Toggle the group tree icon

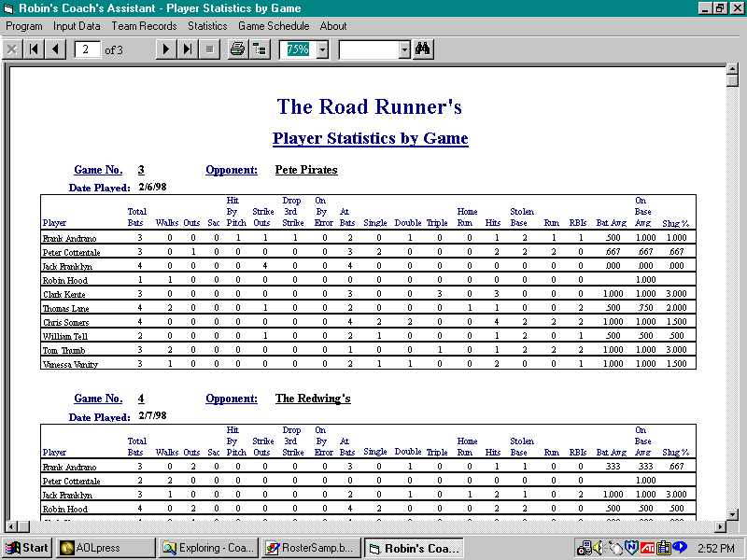(260, 49)
